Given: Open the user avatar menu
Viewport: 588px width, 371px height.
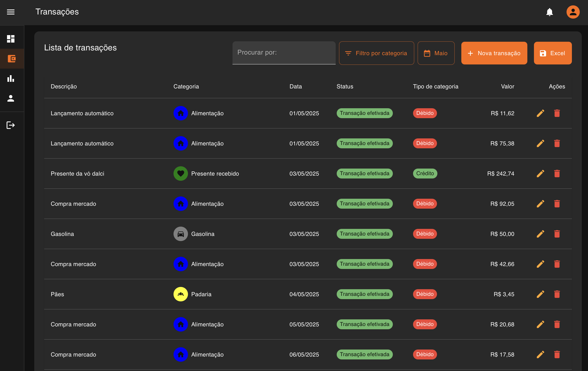Looking at the screenshot, I should [x=573, y=12].
